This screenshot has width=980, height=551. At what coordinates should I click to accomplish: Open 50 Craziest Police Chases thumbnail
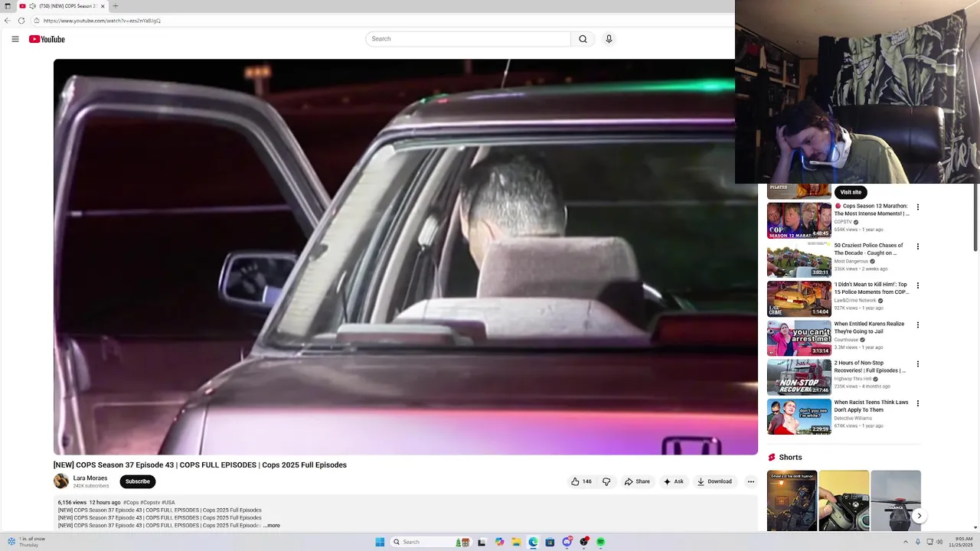click(x=799, y=259)
